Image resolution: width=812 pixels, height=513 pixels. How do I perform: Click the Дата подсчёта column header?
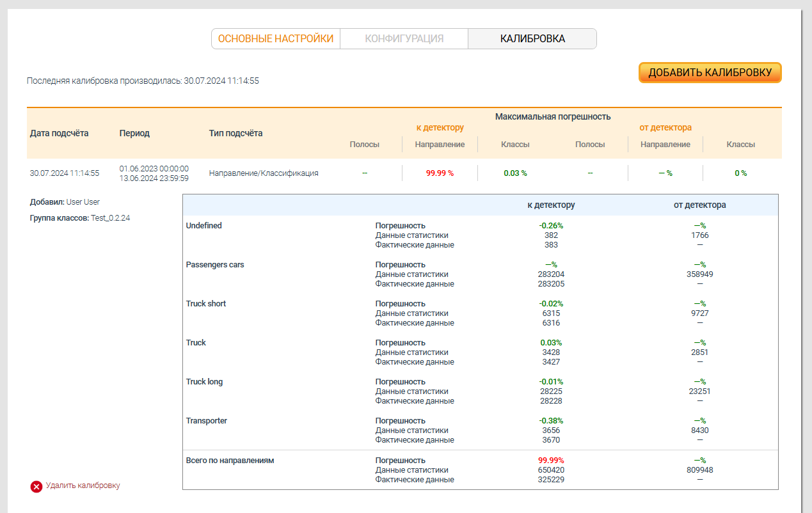[x=59, y=133]
